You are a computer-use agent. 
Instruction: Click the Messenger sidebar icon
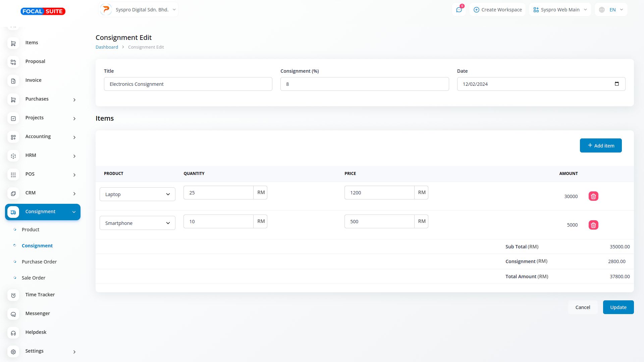13,314
